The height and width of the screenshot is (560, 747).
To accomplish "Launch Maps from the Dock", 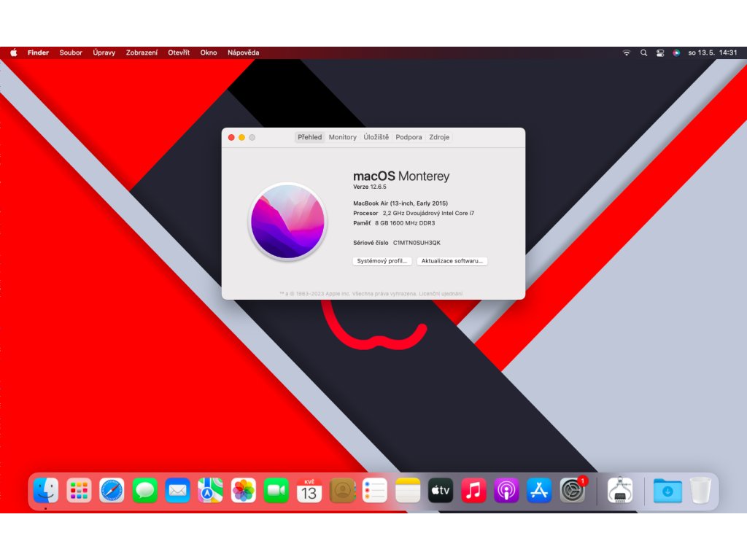I will pos(211,491).
